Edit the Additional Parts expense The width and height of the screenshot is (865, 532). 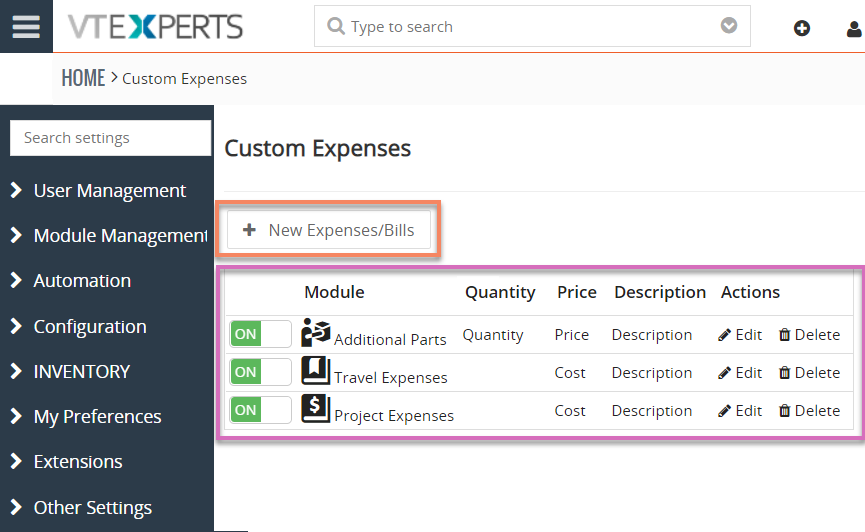coord(740,335)
